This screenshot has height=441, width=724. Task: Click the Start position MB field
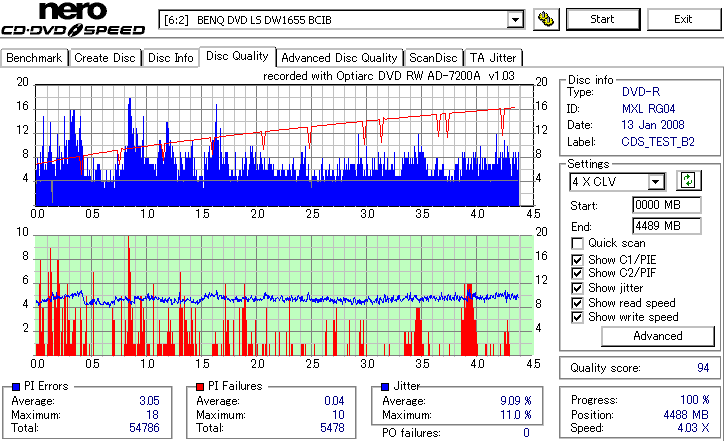click(x=666, y=205)
